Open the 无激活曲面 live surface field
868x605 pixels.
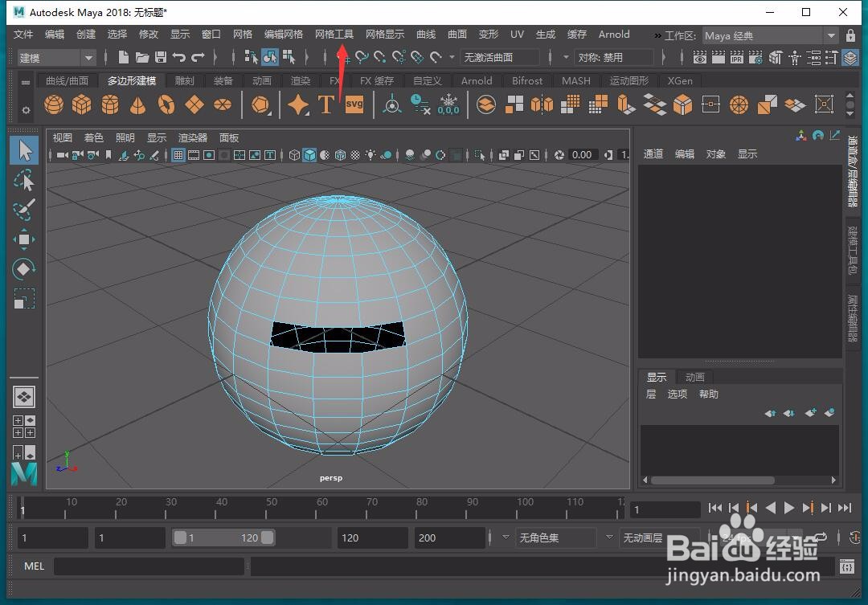pos(499,57)
